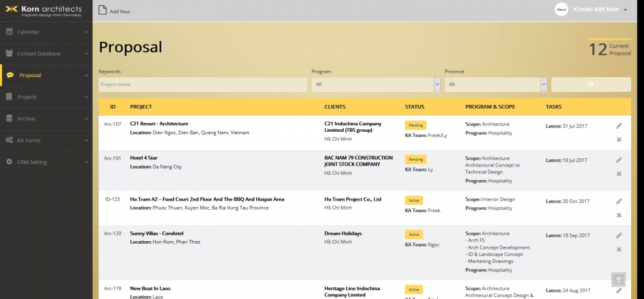Edit the Hotel 4 Star proposal
The height and width of the screenshot is (299, 644).
(618, 160)
